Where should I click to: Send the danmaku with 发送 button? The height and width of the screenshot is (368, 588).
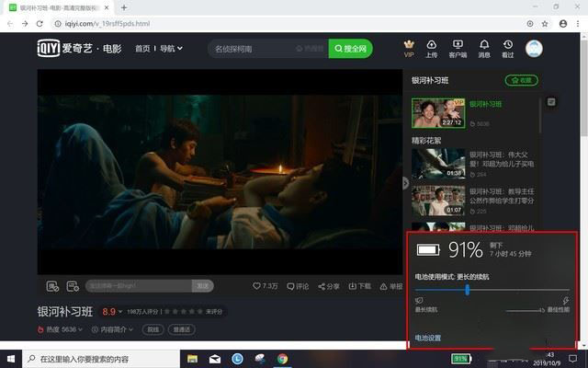pos(203,286)
